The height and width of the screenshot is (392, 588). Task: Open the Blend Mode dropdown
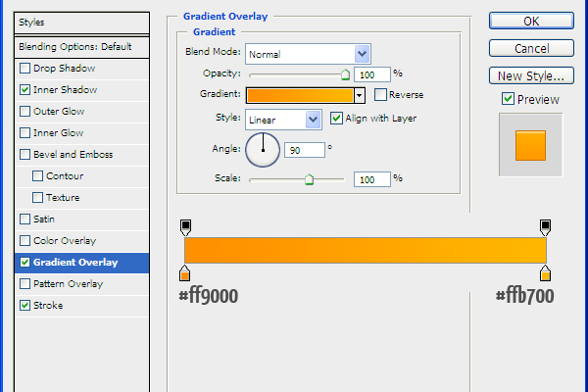point(308,54)
